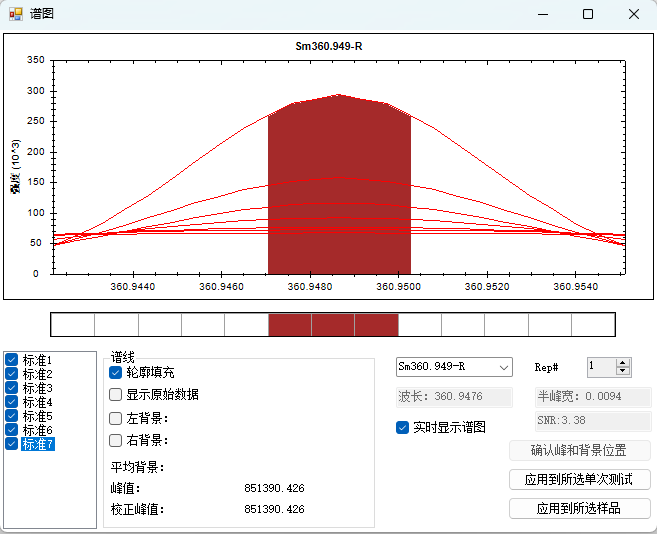Image resolution: width=657 pixels, height=534 pixels.
Task: Click 应用到所选样品 button
Action: 580,508
